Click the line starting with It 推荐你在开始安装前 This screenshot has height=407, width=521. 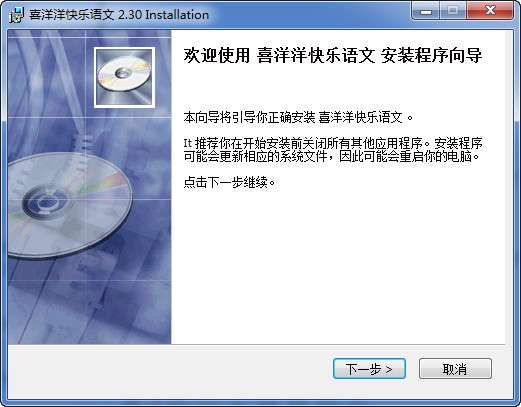[333, 144]
